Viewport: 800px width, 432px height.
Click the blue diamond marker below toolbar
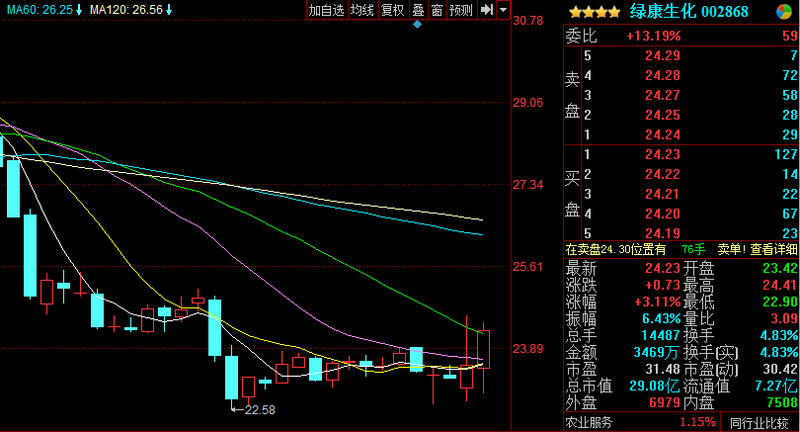point(417,24)
